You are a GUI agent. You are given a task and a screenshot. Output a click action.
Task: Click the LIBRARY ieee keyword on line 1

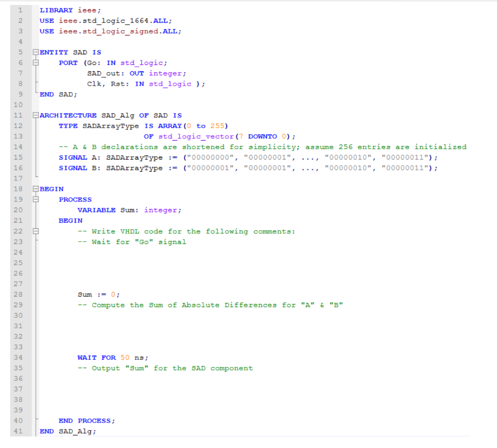click(x=56, y=10)
